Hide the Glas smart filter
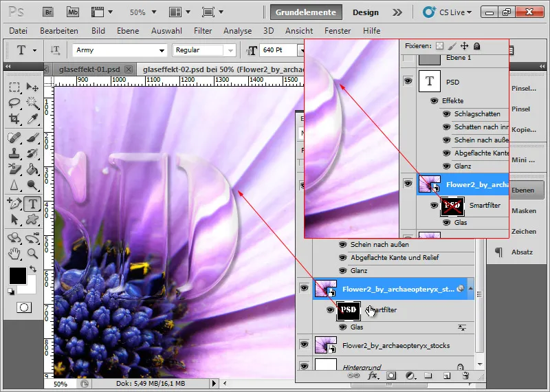 (342, 327)
